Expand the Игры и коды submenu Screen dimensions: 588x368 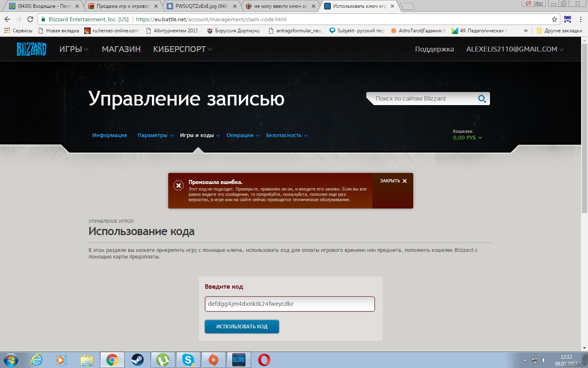200,135
